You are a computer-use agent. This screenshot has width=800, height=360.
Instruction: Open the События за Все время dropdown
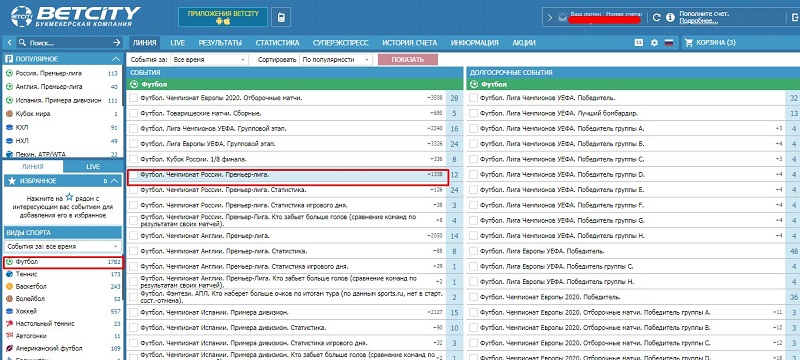coord(209,60)
